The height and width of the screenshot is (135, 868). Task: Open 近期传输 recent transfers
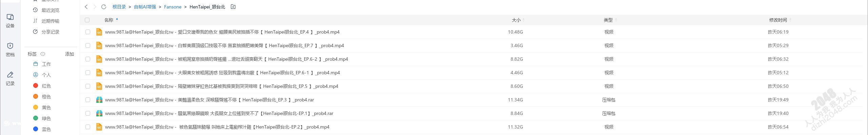pyautogui.click(x=46, y=21)
